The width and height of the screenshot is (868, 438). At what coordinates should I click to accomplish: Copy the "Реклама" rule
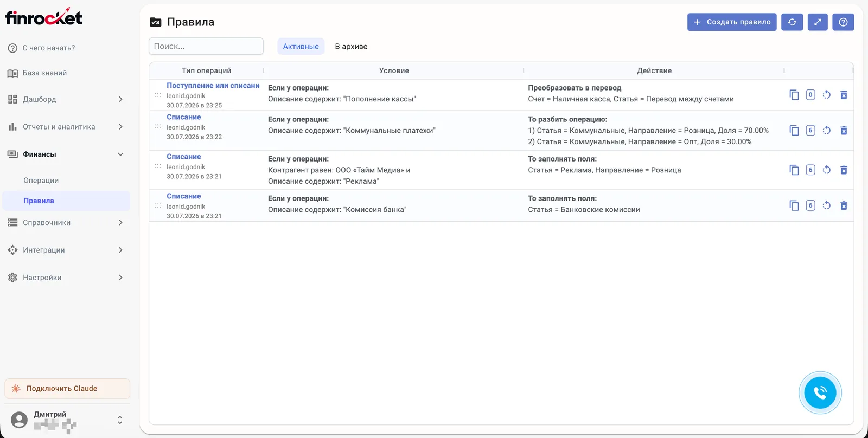click(x=794, y=170)
